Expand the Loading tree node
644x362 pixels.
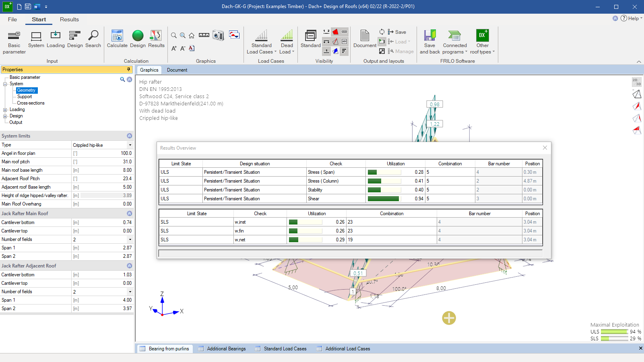coord(5,109)
